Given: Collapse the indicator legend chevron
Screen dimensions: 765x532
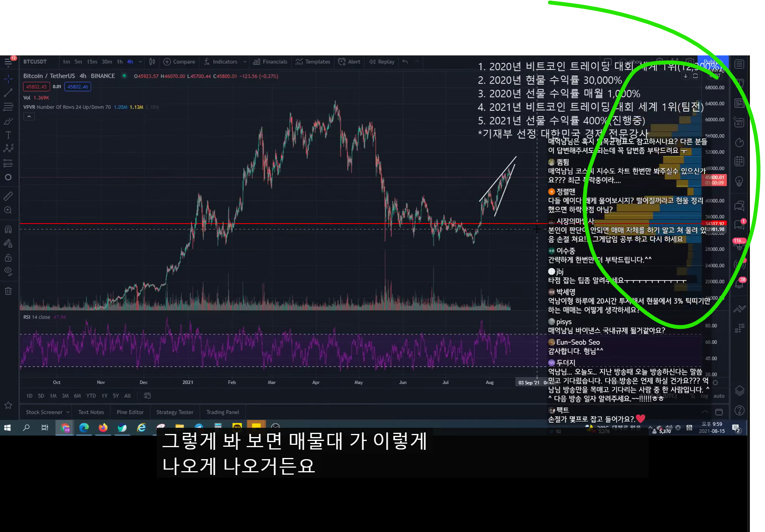Looking at the screenshot, I should coord(29,116).
